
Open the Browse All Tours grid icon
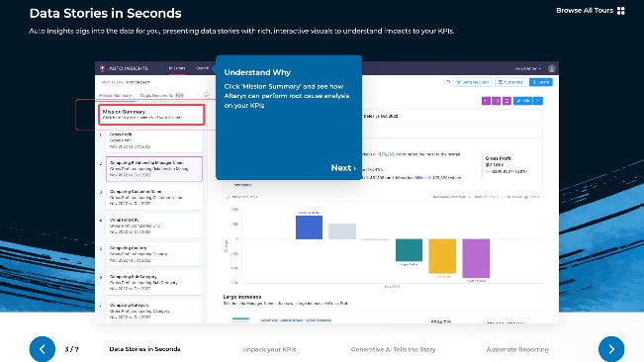point(621,11)
